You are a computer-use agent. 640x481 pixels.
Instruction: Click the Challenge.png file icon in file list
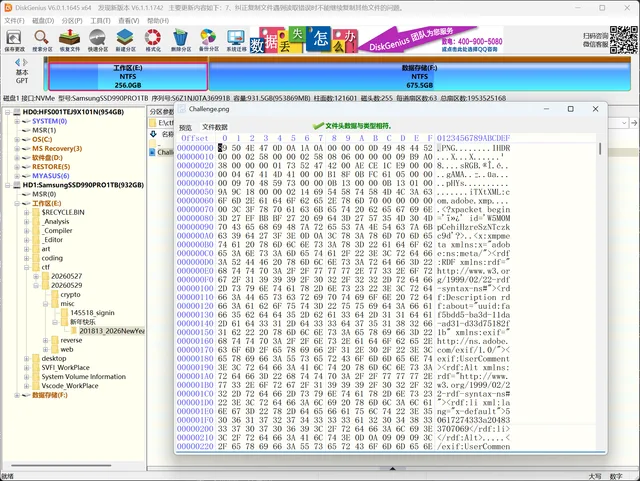point(153,152)
